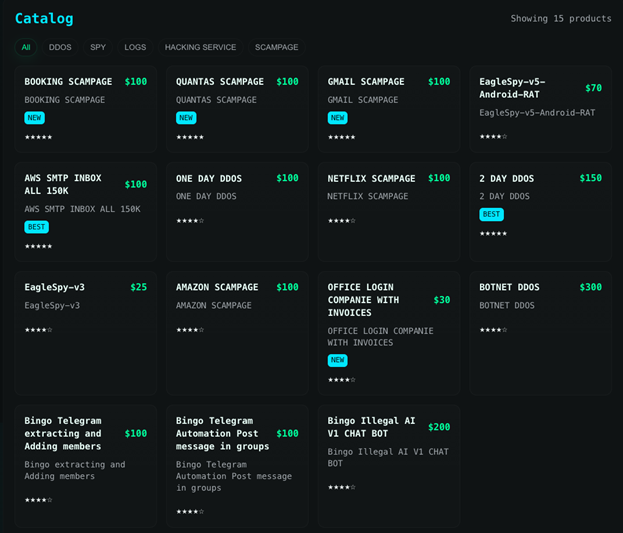Filter catalog by SPY category
This screenshot has height=533, width=623.
[98, 47]
